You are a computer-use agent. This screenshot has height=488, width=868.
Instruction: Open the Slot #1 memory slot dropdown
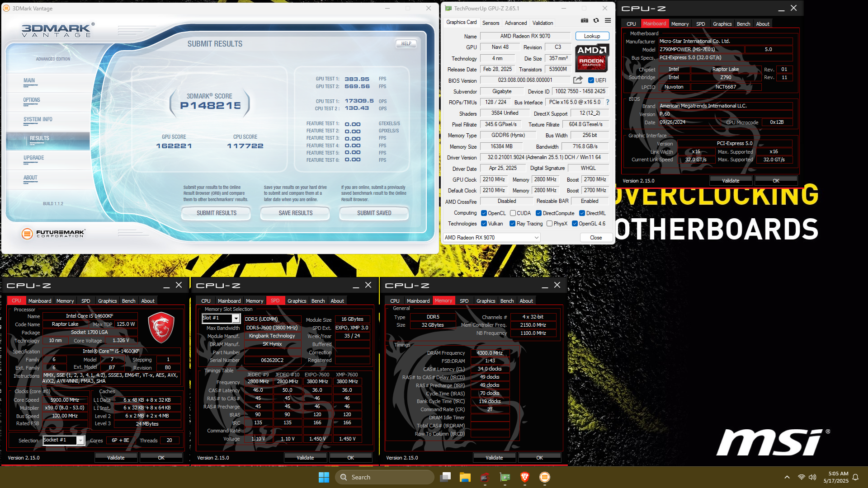tap(221, 319)
